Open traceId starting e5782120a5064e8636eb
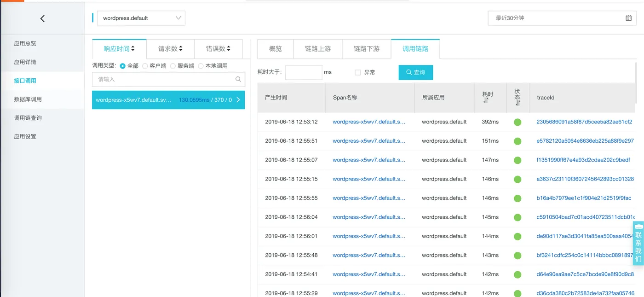The image size is (644, 297). [x=585, y=141]
